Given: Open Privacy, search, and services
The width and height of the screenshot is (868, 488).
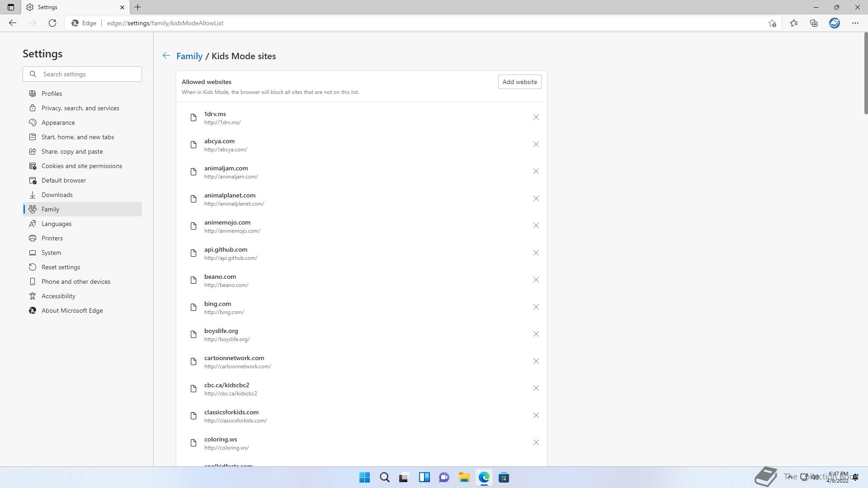Looking at the screenshot, I should (82, 108).
